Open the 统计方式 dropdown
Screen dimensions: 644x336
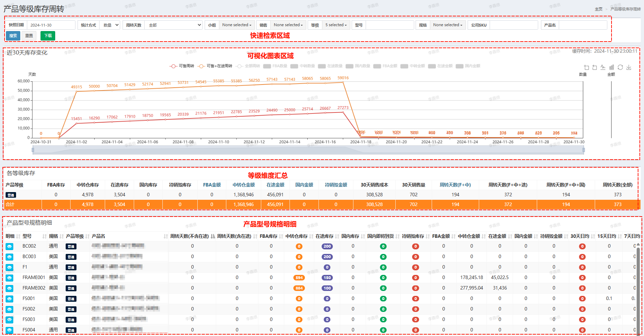coord(110,25)
